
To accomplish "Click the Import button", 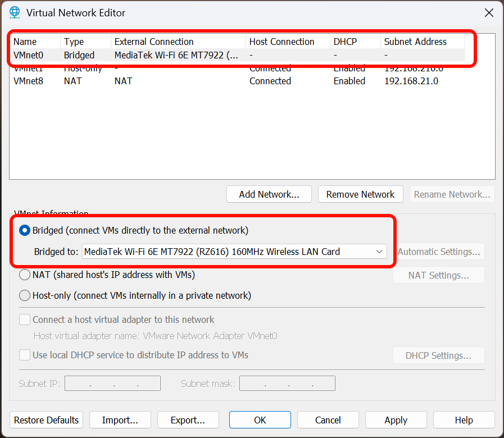I will tap(120, 420).
